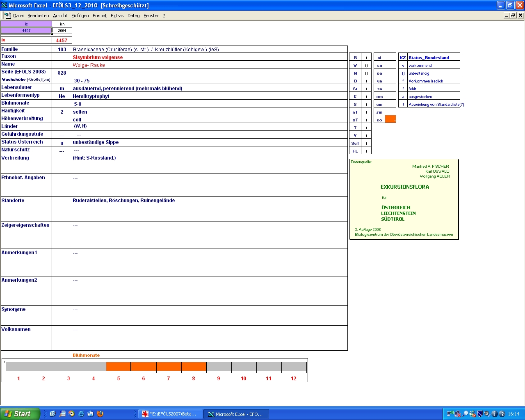Click the orange Blühmonate bar for month 8

pyautogui.click(x=194, y=367)
